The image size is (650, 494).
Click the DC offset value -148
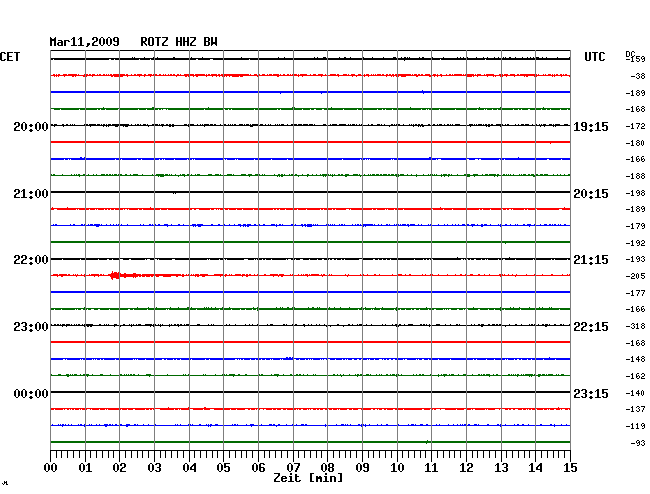[x=635, y=359]
